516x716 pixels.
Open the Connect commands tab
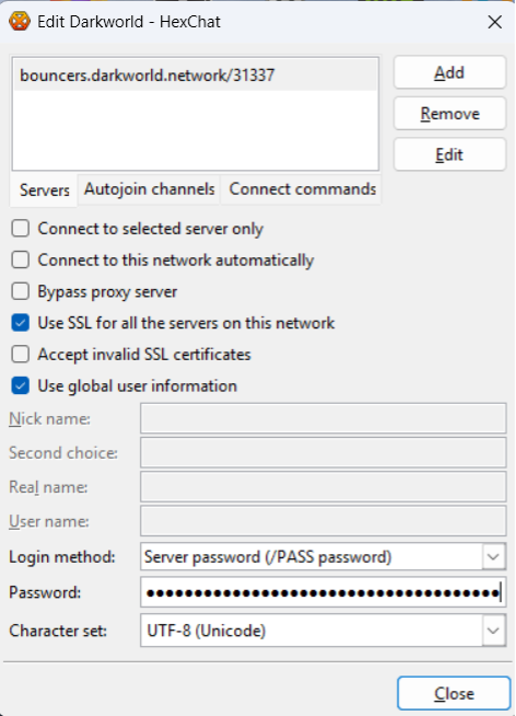[x=302, y=189]
